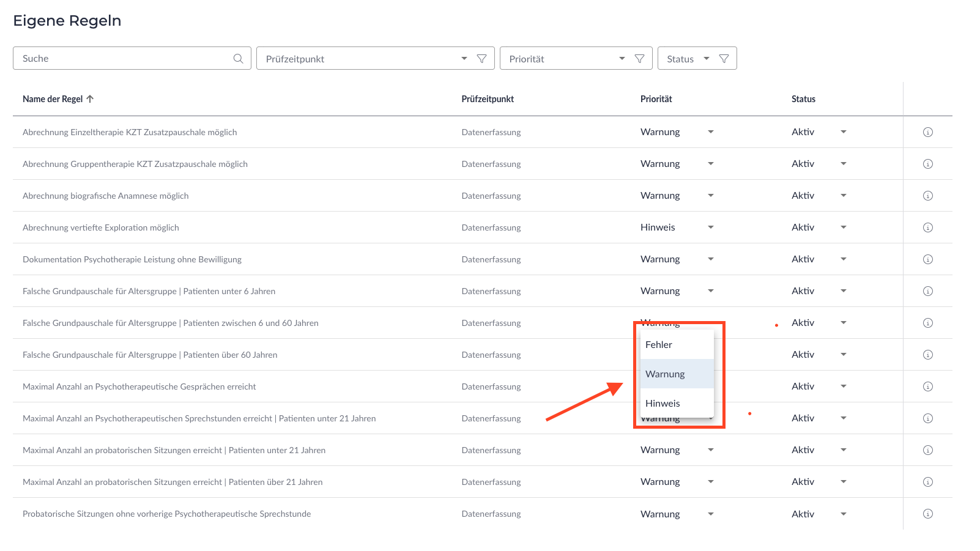Select Fehler in the open priority menu
The height and width of the screenshot is (551, 980).
coord(659,345)
